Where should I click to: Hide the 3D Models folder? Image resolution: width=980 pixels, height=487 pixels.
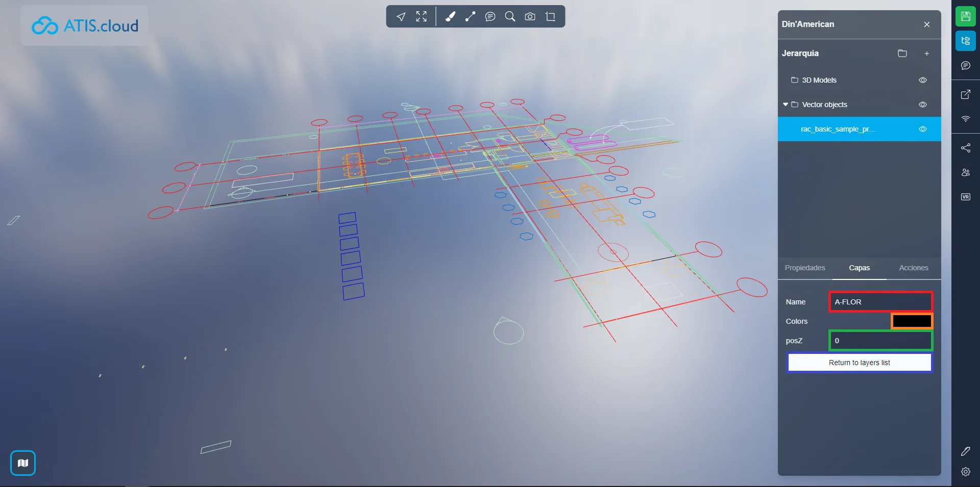pos(922,80)
